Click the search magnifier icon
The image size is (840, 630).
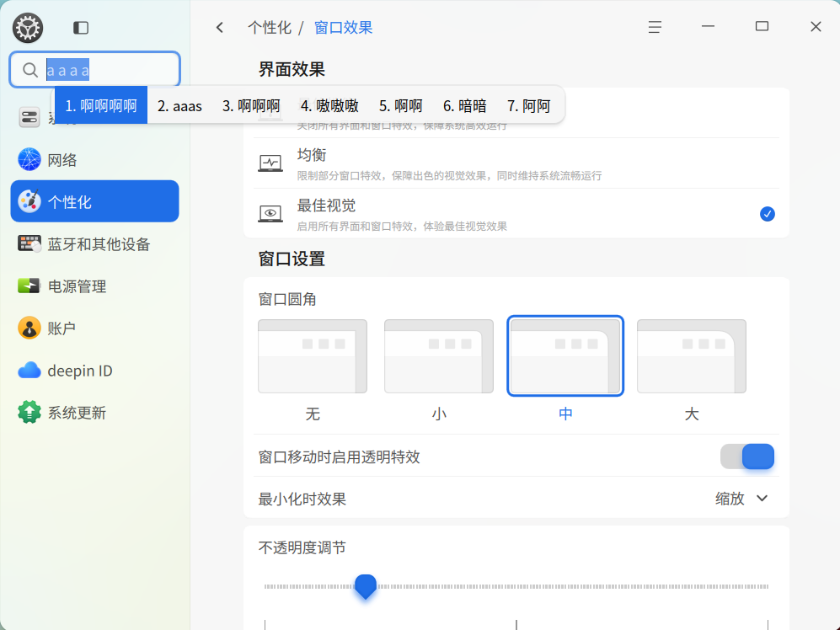pyautogui.click(x=30, y=70)
